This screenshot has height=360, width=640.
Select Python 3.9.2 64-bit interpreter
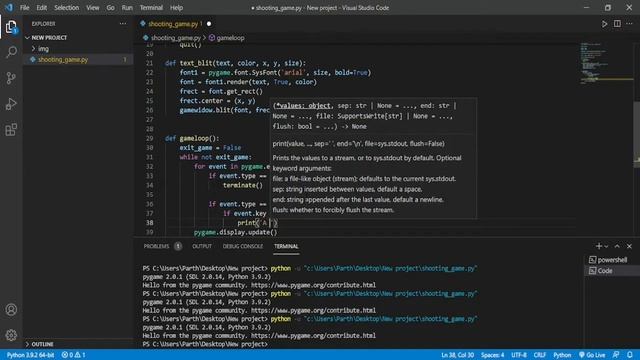[x=30, y=355]
